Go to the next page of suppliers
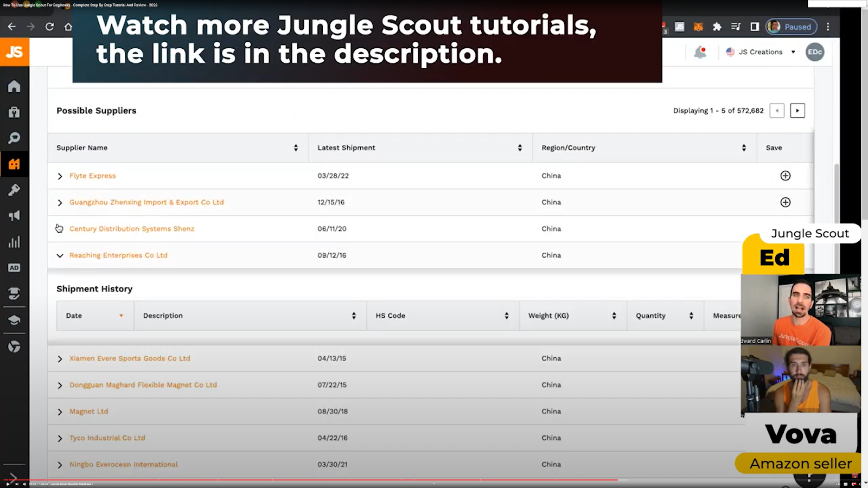This screenshot has width=868, height=488. 797,111
